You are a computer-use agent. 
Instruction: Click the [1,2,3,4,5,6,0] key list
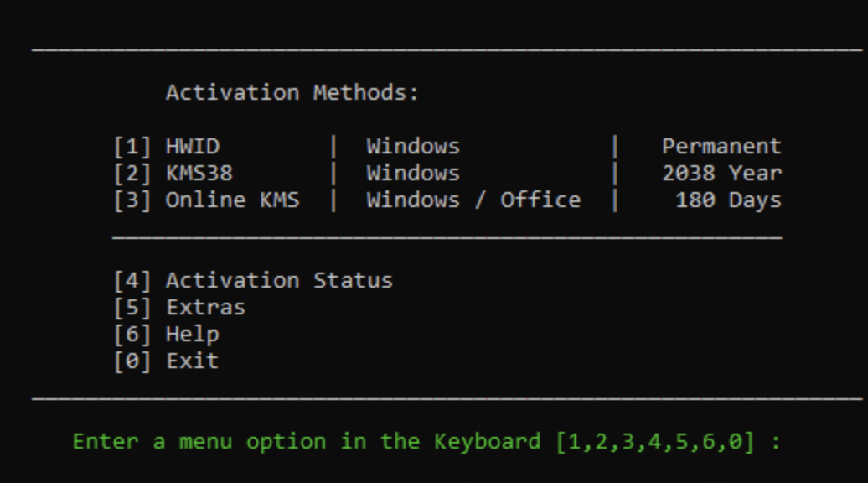tap(655, 442)
